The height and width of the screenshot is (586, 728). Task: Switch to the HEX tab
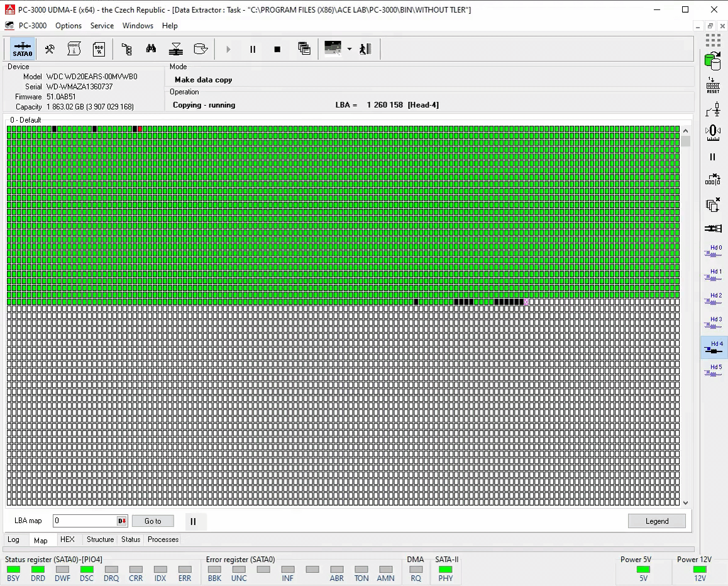(x=67, y=539)
